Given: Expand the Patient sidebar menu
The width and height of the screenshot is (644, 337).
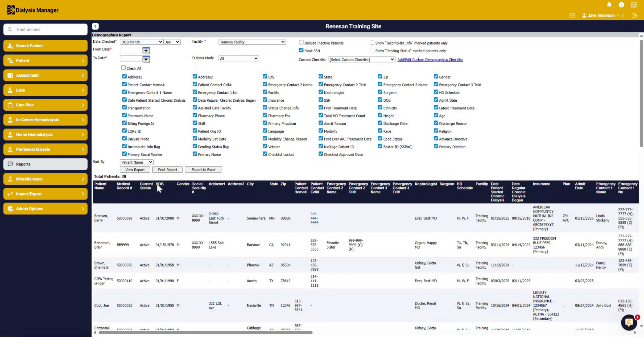Looking at the screenshot, I should 45,61.
